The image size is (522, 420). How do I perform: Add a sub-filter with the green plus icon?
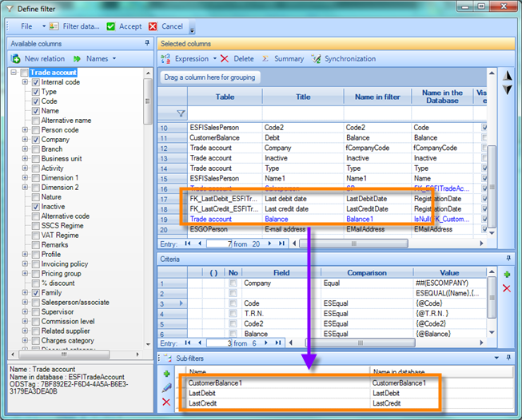(166, 374)
